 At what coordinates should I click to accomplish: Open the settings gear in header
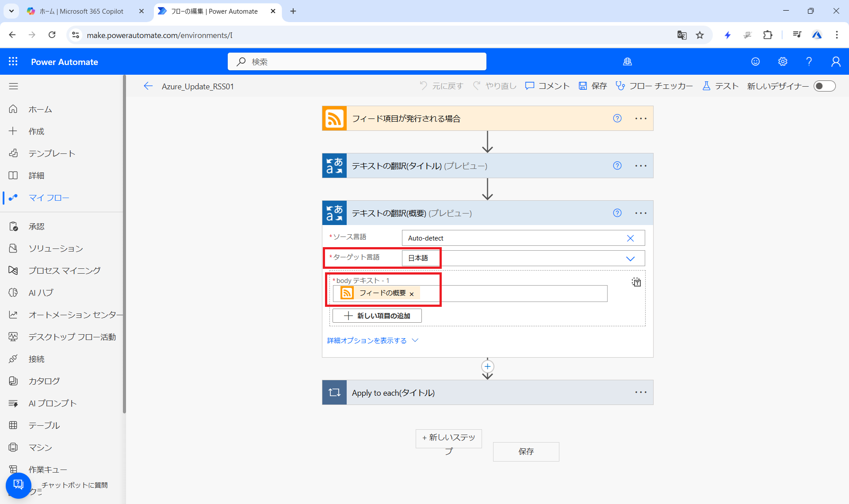pos(783,62)
